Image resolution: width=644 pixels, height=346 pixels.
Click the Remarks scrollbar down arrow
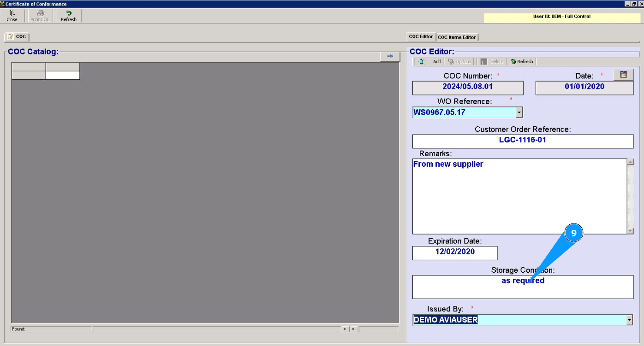point(630,231)
